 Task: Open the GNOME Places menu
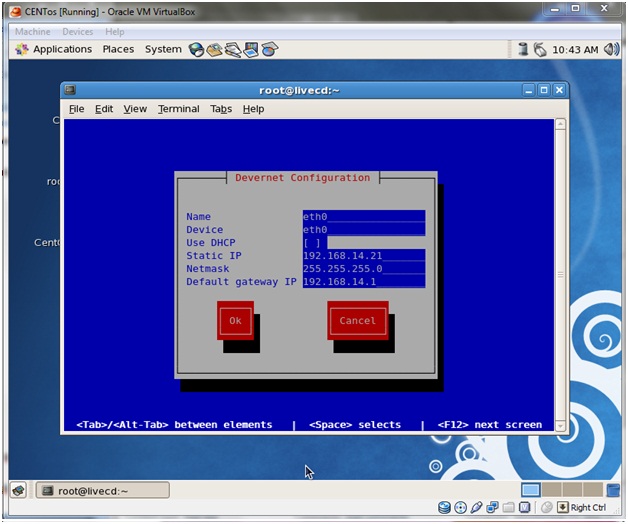118,49
